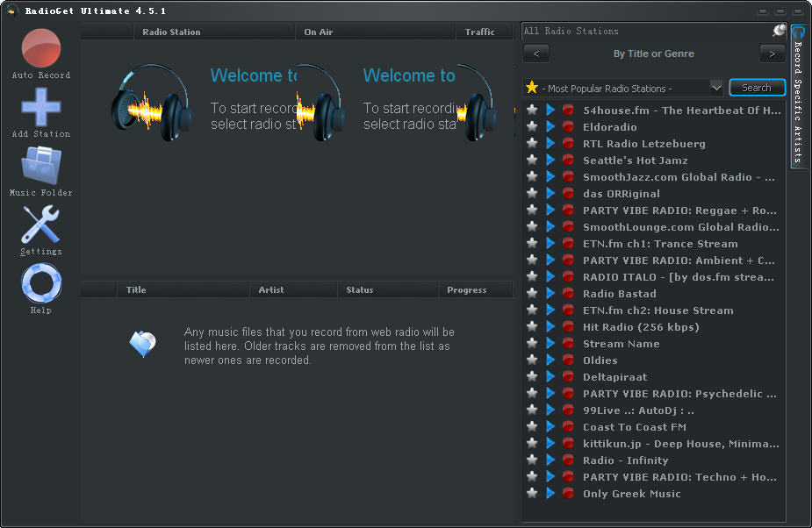Record ETN.fm ch1: Trance Stream
The image size is (812, 528).
coord(568,243)
